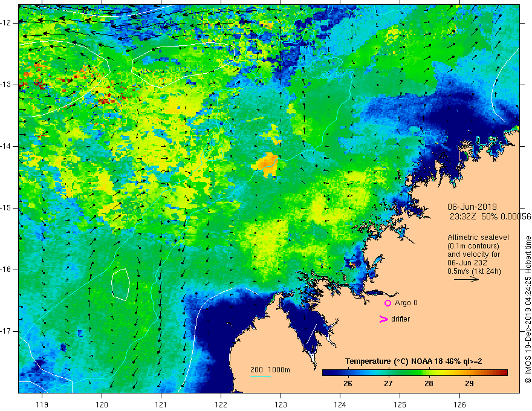
Task: Click the latitude axis label -16
Action: pyautogui.click(x=7, y=270)
